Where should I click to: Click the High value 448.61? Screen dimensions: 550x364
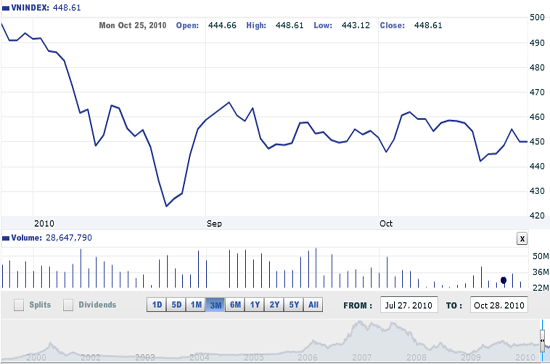click(x=289, y=25)
